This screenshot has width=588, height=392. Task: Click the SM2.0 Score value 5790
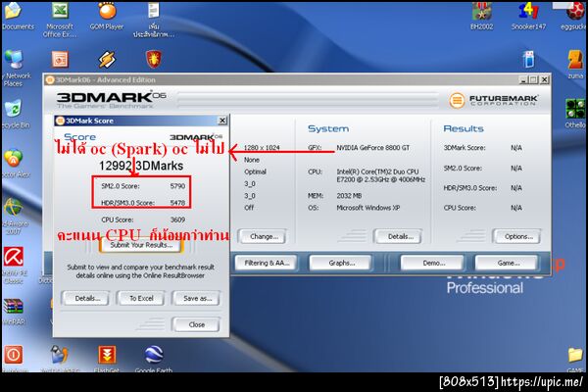[x=177, y=186]
